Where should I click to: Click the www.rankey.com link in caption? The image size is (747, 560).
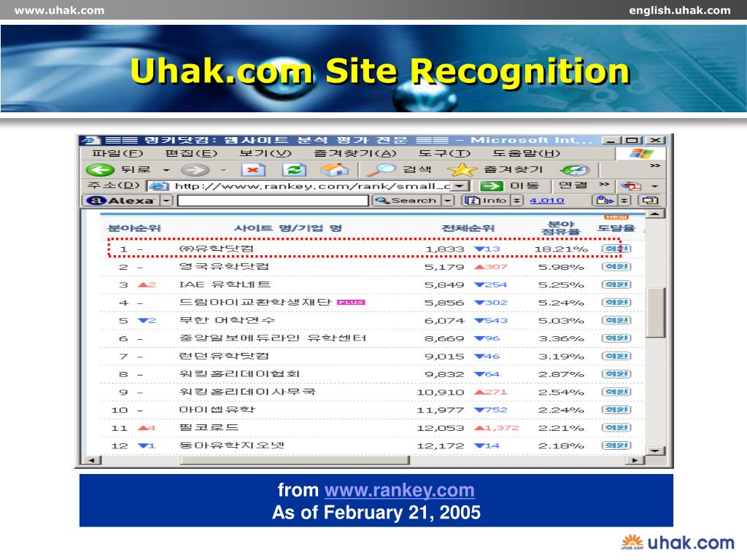click(x=399, y=490)
